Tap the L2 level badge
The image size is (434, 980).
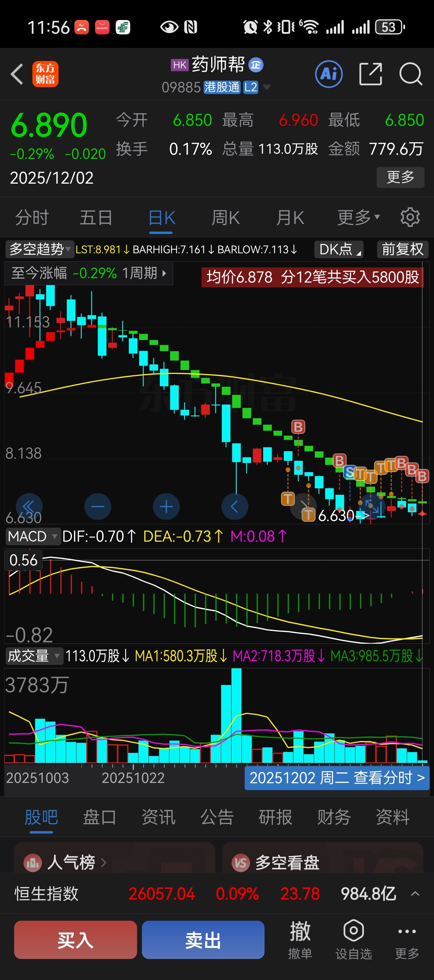[x=251, y=87]
